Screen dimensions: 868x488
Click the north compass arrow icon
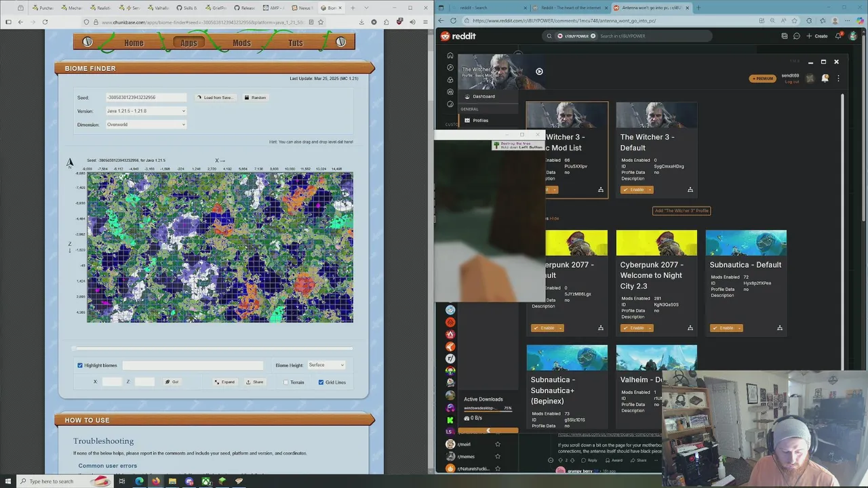(x=69, y=163)
